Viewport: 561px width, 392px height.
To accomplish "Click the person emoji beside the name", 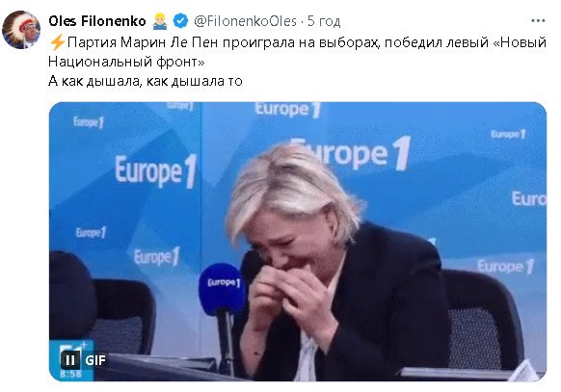I will [160, 21].
